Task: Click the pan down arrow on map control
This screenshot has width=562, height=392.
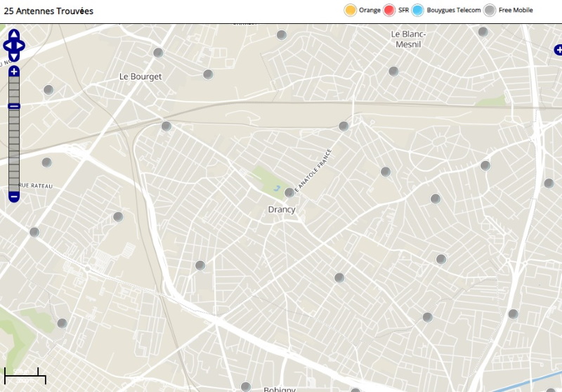Action: pos(14,56)
